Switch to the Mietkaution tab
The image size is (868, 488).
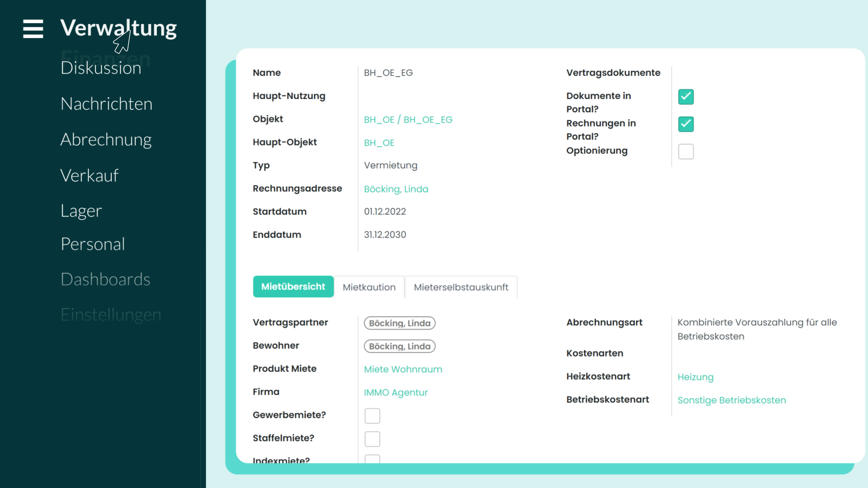click(369, 287)
